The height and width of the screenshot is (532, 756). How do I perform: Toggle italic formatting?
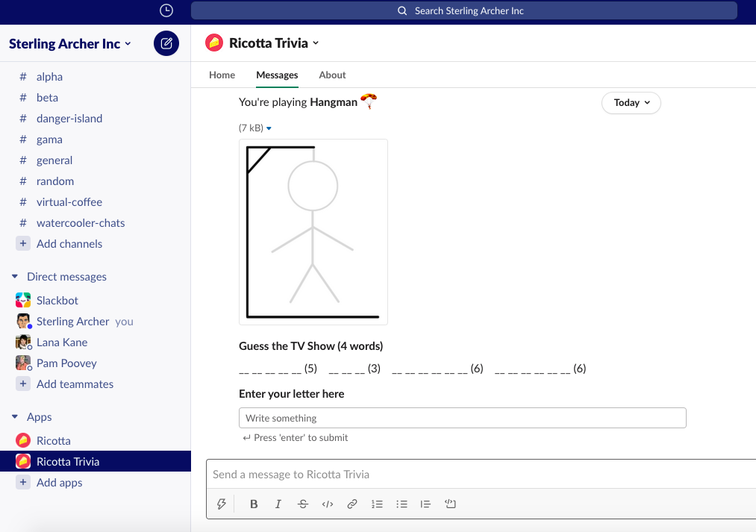coord(278,504)
